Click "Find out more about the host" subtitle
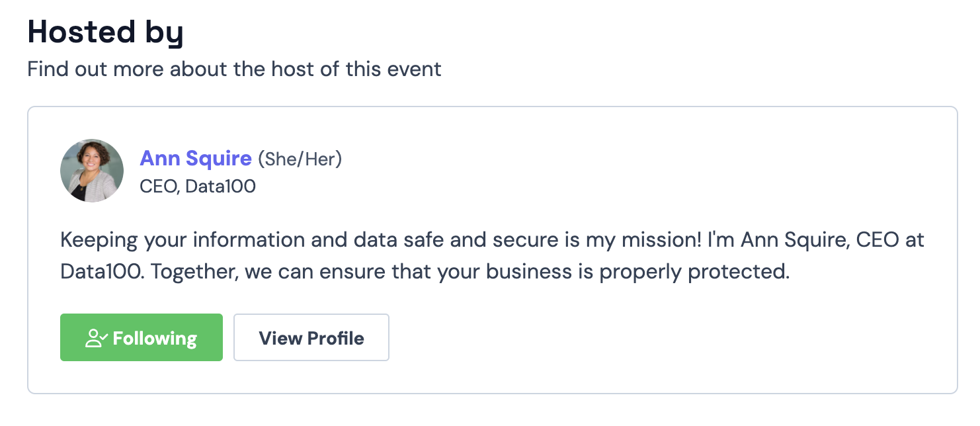 234,69
